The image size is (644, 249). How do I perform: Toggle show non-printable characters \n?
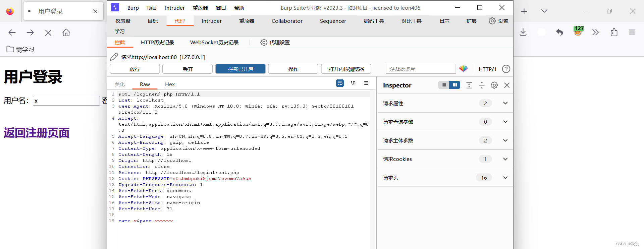(353, 83)
